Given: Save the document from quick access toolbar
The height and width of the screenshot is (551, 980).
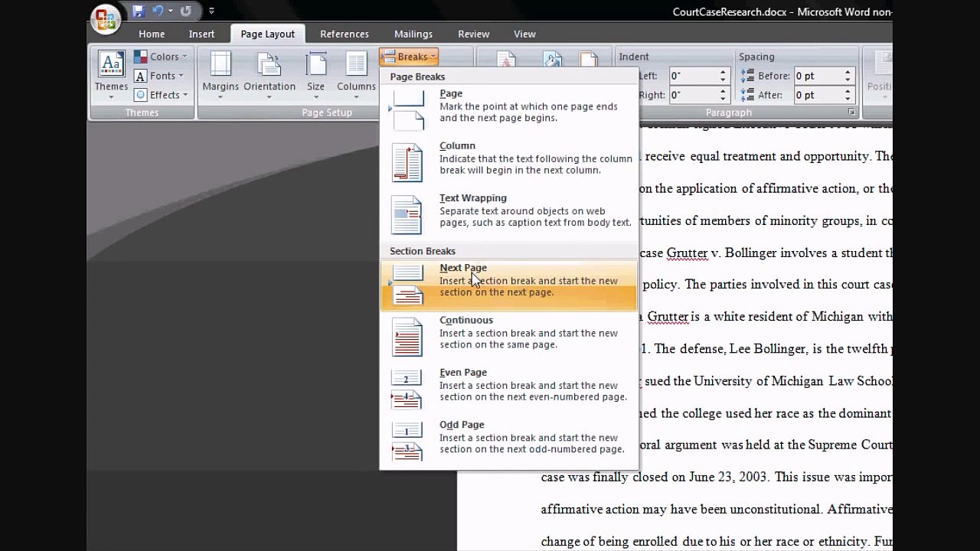Looking at the screenshot, I should coord(139,11).
